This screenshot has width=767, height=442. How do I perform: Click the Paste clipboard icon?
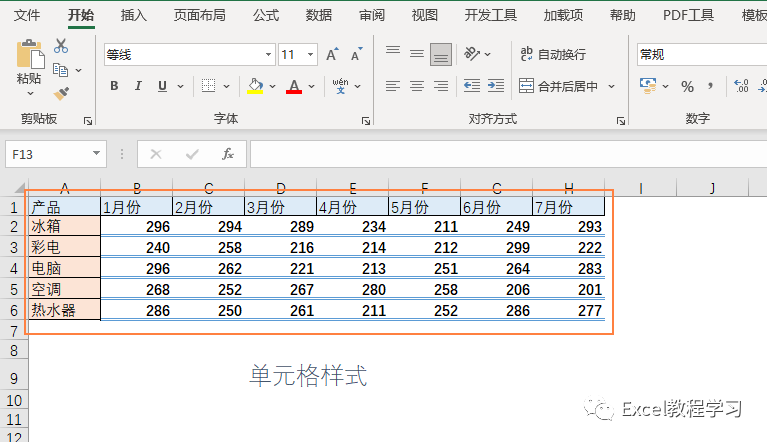[30, 54]
